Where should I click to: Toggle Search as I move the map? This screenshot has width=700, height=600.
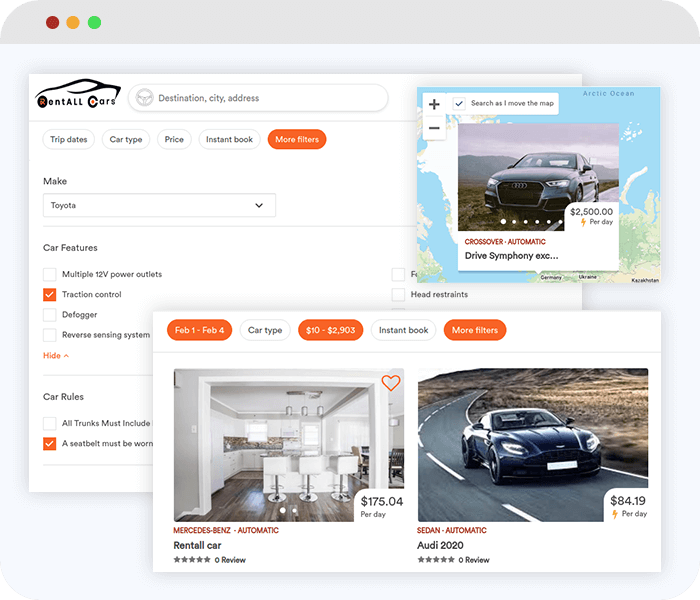[x=459, y=104]
